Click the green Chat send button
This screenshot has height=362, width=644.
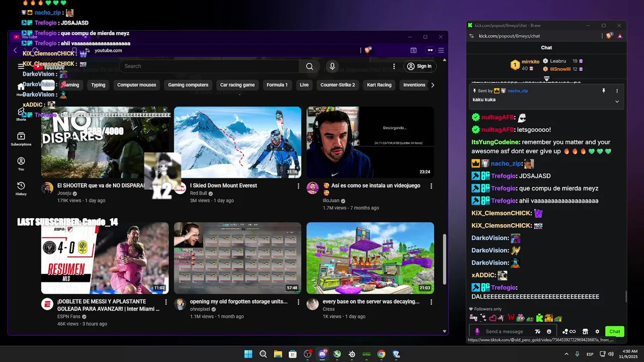(x=615, y=332)
